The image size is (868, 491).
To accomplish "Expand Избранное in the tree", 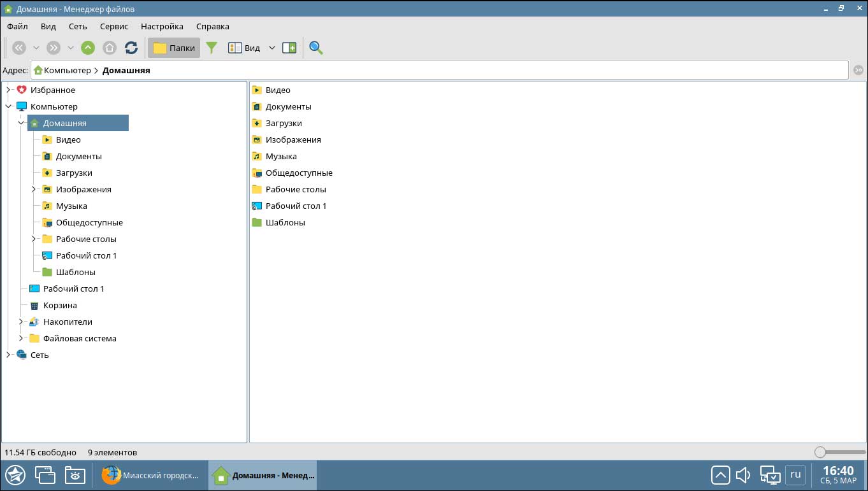I will [x=8, y=90].
